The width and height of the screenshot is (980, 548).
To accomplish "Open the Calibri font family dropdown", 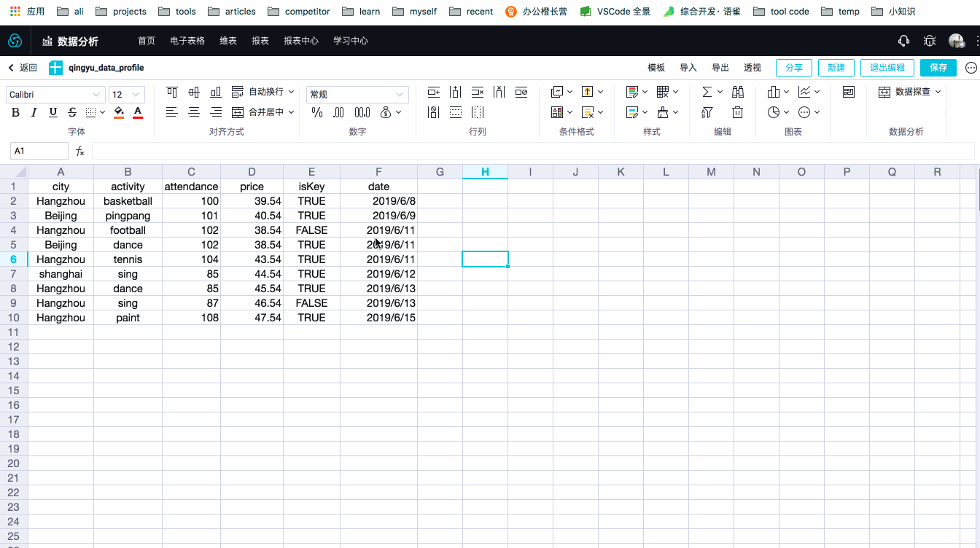I will [x=55, y=95].
